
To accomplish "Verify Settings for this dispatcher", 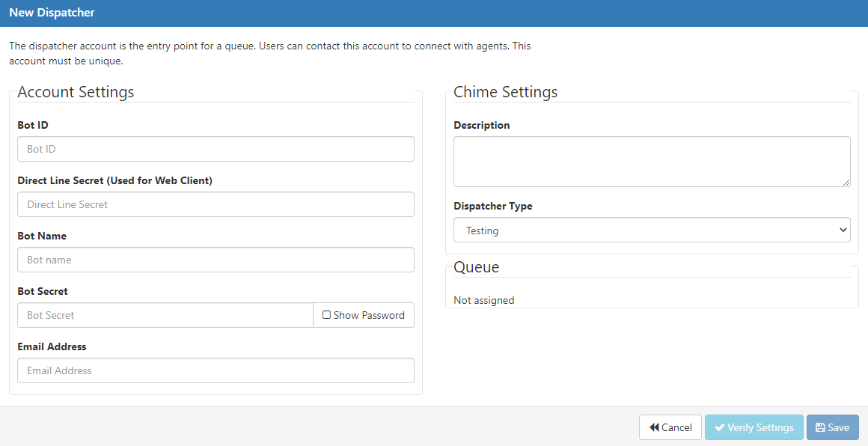I will pos(754,427).
